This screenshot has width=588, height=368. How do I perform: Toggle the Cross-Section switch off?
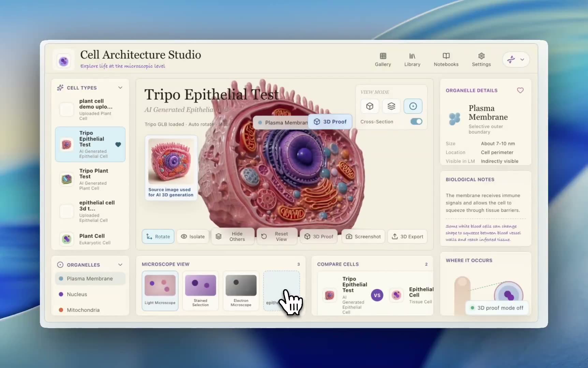(x=416, y=122)
